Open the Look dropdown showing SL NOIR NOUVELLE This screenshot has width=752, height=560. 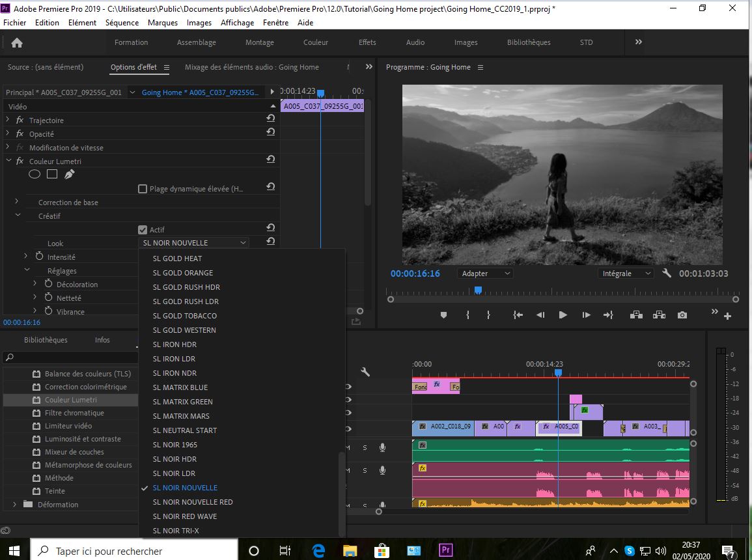coord(193,243)
